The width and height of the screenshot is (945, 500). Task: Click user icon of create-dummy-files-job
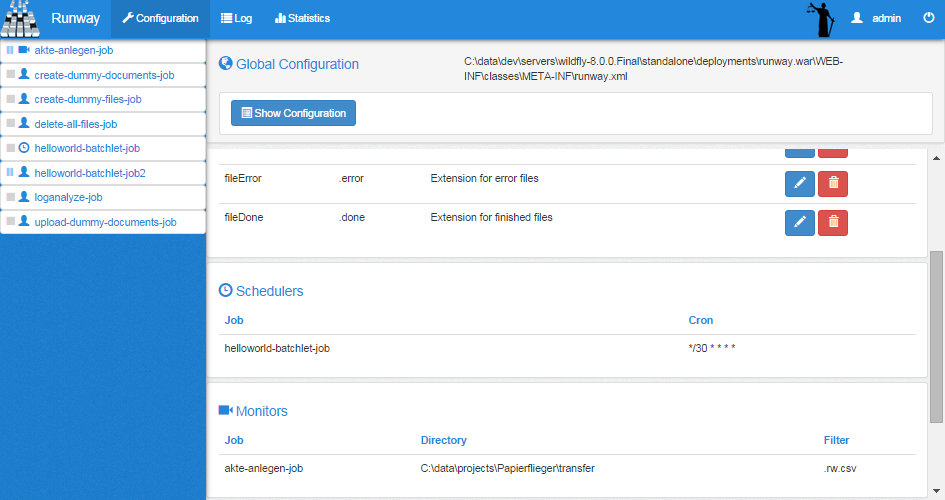pos(24,98)
